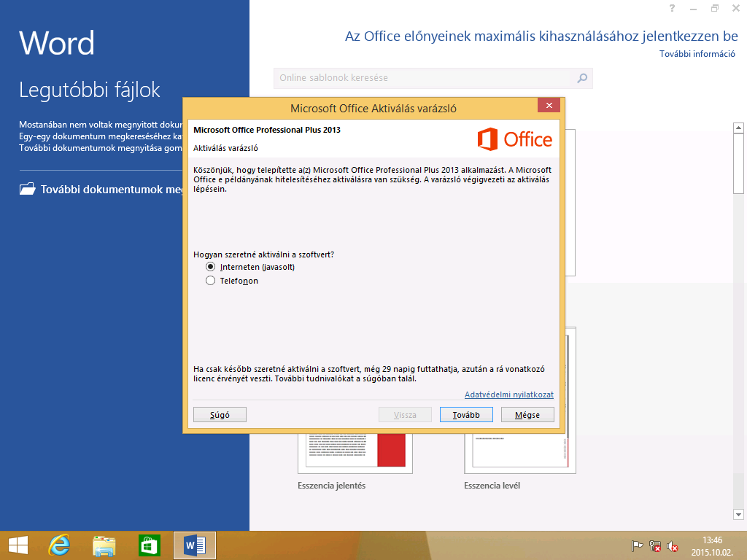Click the Office logo in the wizard

(x=514, y=139)
